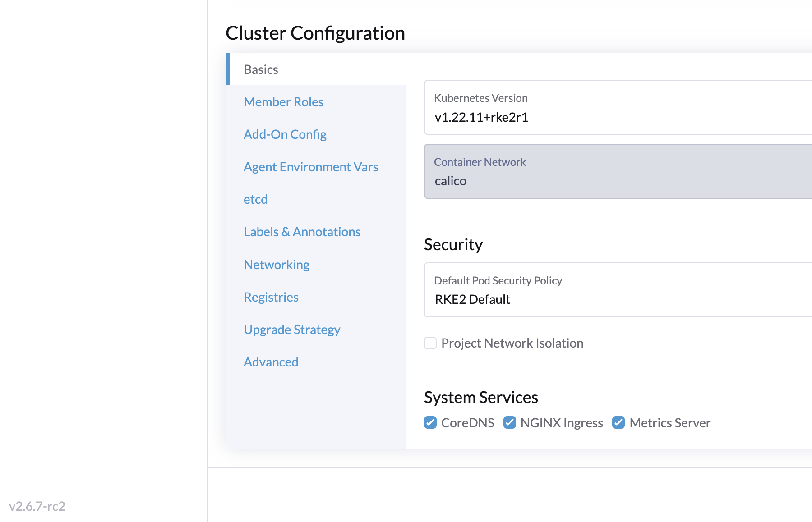The image size is (812, 522).
Task: Enable Project Network Isolation
Action: point(430,343)
